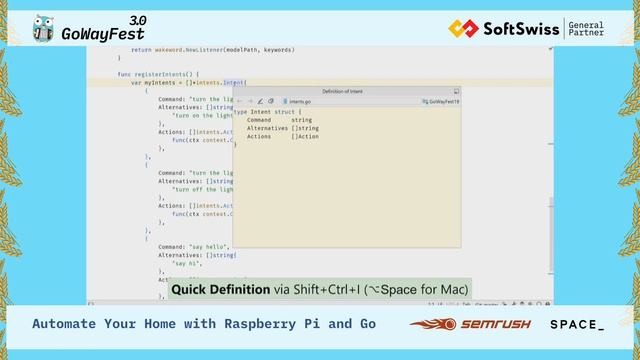The image size is (640, 360).
Task: Click the 'func registerIntents()' line
Action: coord(158,74)
